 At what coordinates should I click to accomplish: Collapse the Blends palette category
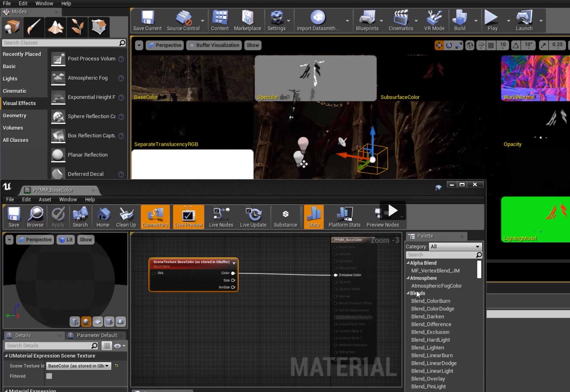(x=408, y=293)
